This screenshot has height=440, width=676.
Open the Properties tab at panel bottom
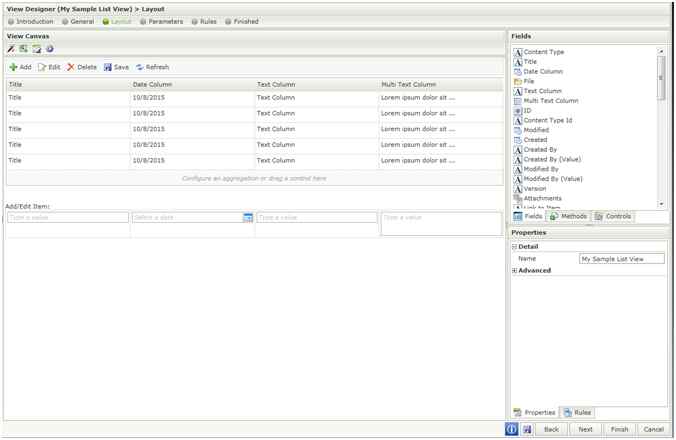pyautogui.click(x=535, y=413)
